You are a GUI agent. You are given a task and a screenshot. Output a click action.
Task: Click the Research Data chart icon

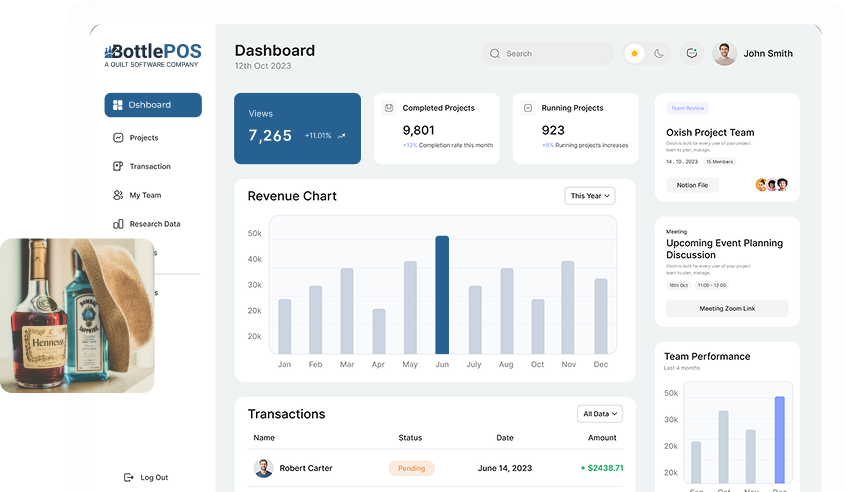click(118, 224)
